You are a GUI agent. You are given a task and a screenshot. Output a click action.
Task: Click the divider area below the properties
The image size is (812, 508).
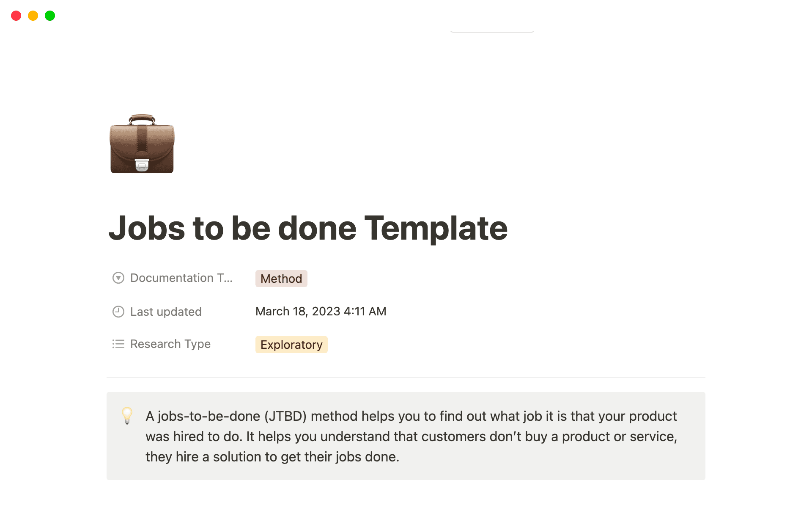point(406,377)
